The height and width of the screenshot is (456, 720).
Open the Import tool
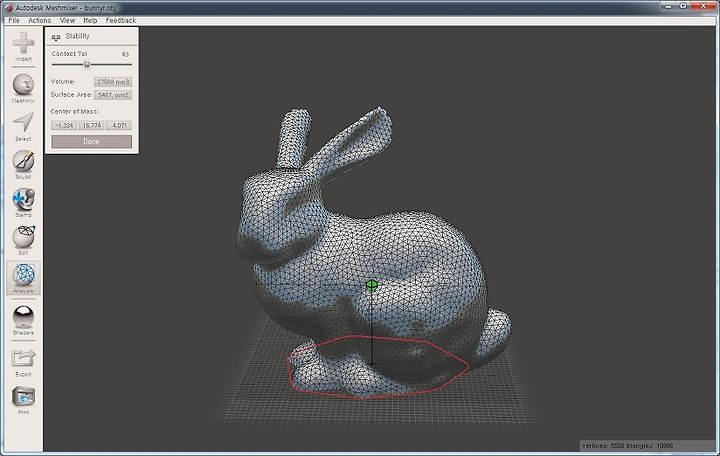tap(23, 46)
